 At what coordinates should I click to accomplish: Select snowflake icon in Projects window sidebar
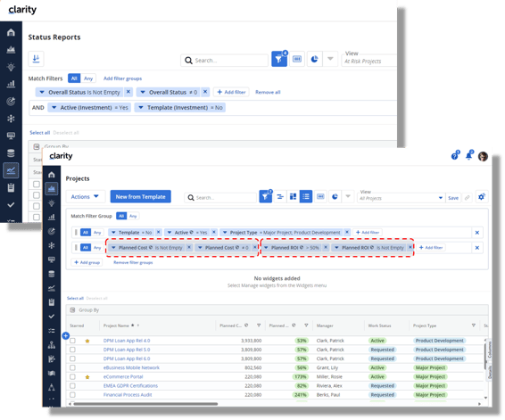[51, 245]
